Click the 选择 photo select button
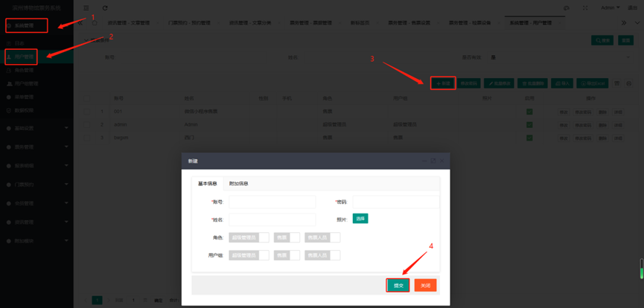Viewport: 644px width, 308px height. [x=360, y=219]
